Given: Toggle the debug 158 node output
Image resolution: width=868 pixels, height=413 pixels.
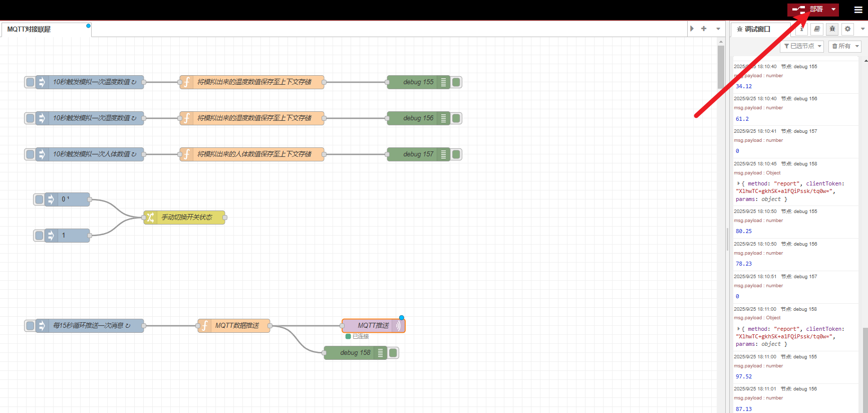Looking at the screenshot, I should tap(393, 353).
